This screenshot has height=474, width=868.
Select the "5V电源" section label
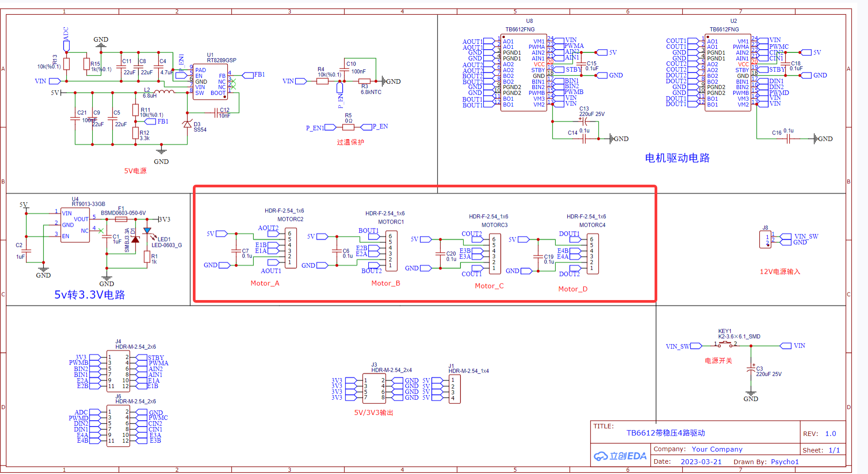tap(135, 171)
